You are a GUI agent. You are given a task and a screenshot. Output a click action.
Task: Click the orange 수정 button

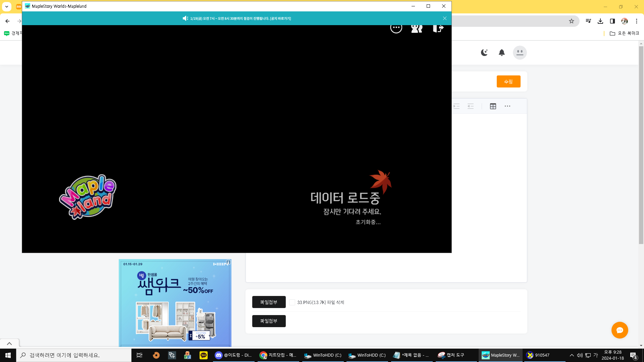tap(508, 81)
